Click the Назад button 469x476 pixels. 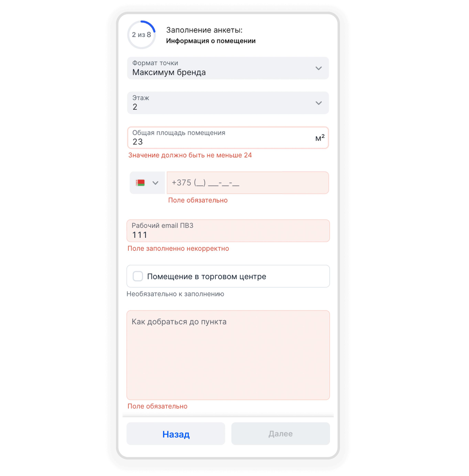tap(176, 434)
